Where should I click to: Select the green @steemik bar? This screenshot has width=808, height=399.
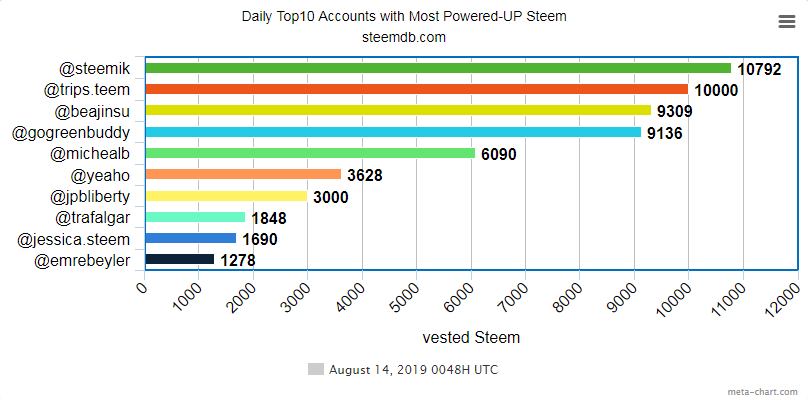[x=438, y=68]
